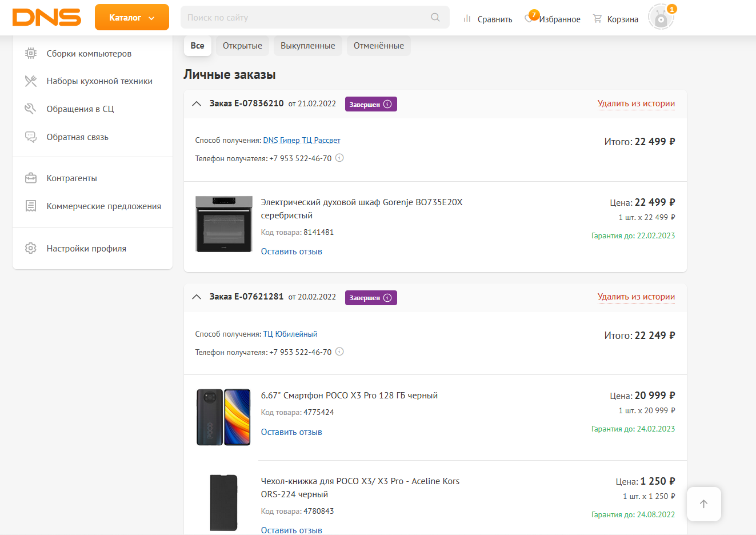Image resolution: width=756 pixels, height=535 pixels.
Task: Open POCO X3 Pro 128 ГБ product title
Action: tap(349, 396)
